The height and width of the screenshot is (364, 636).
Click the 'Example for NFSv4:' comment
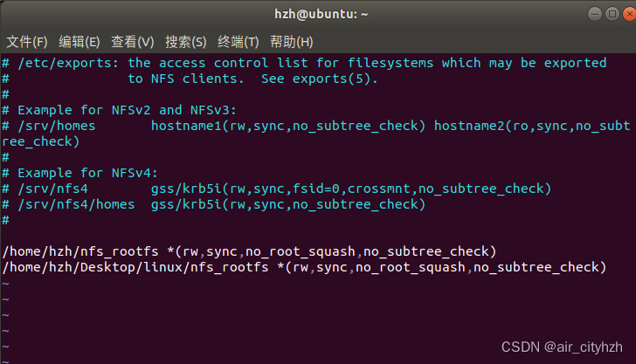(x=87, y=173)
